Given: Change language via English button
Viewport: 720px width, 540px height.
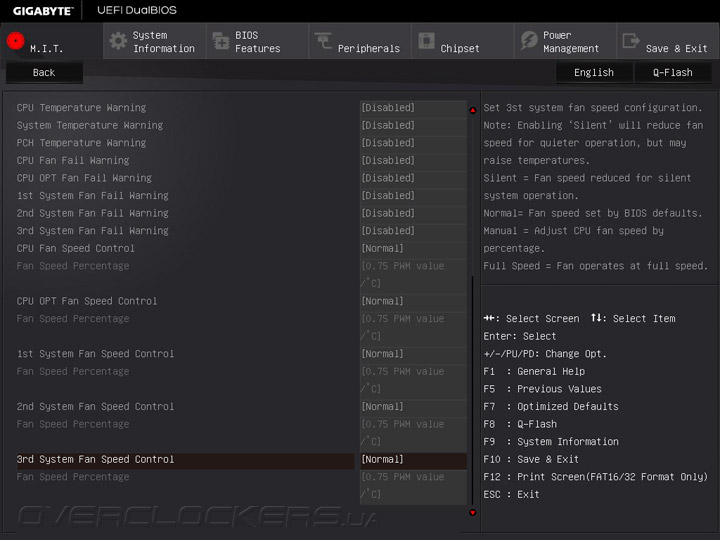Looking at the screenshot, I should coord(594,73).
